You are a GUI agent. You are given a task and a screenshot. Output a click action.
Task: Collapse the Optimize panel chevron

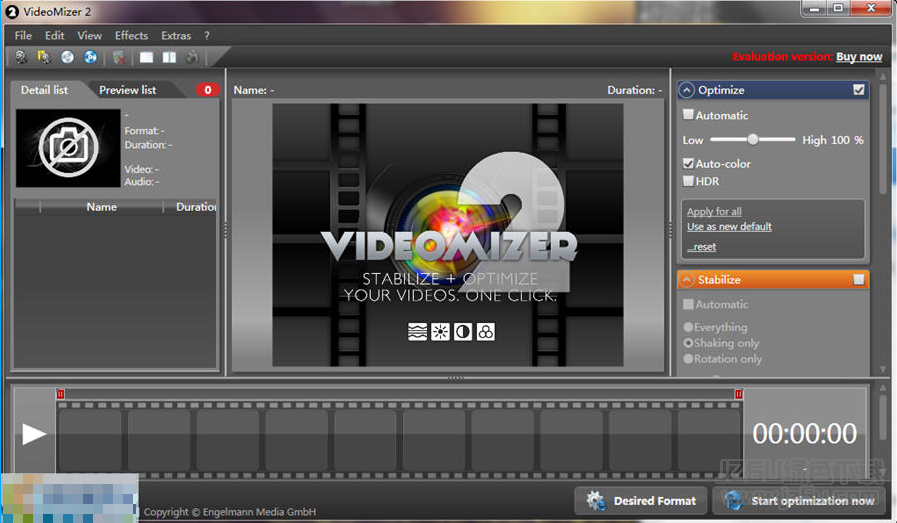point(686,90)
